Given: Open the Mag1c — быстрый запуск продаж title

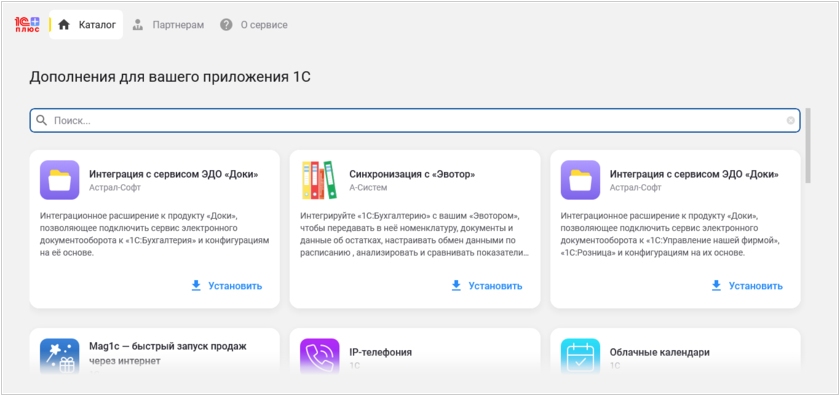Looking at the screenshot, I should coord(167,346).
